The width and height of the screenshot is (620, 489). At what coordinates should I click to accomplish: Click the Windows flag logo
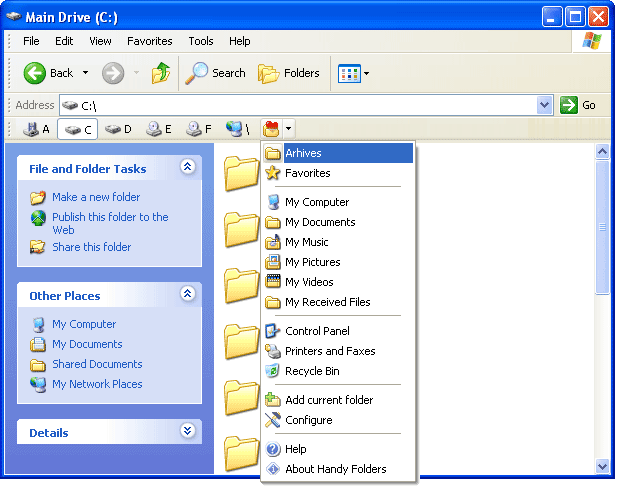tap(592, 41)
